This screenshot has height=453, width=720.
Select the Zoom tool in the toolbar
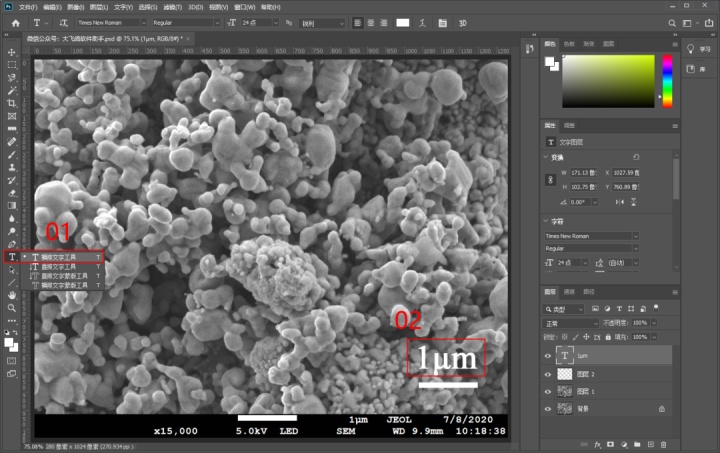12,308
